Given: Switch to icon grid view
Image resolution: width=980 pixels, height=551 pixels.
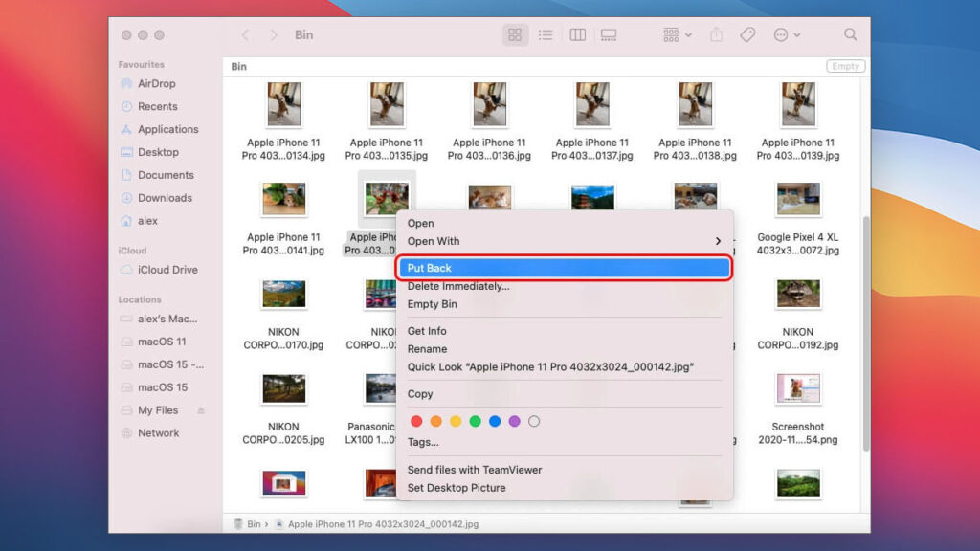Looking at the screenshot, I should click(x=515, y=35).
